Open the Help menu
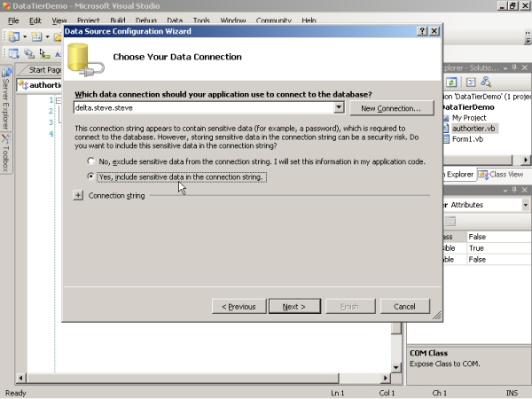Screen dimensions: 532x399 tap(309, 20)
